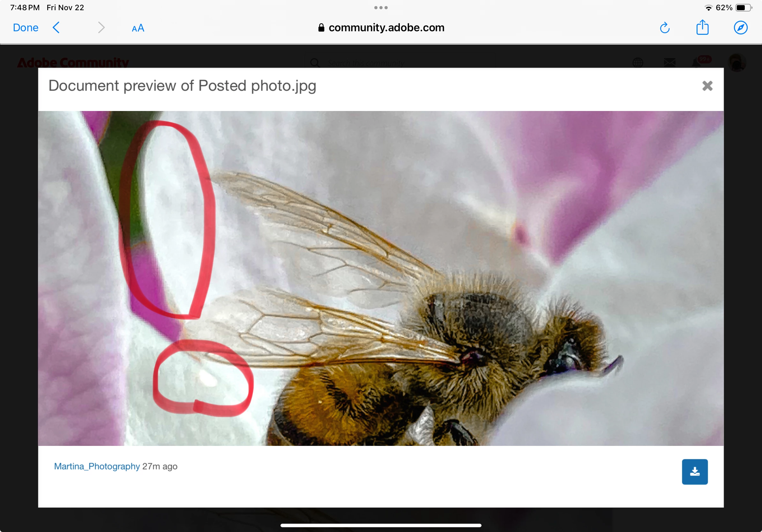Tap the three-dot multitasking menu at top
Image resolution: width=762 pixels, height=532 pixels.
[x=381, y=8]
